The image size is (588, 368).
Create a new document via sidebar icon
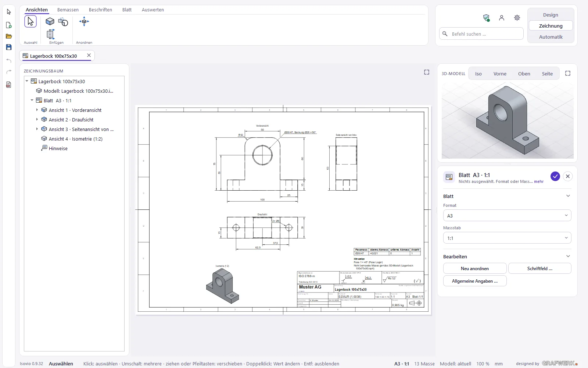tap(9, 25)
